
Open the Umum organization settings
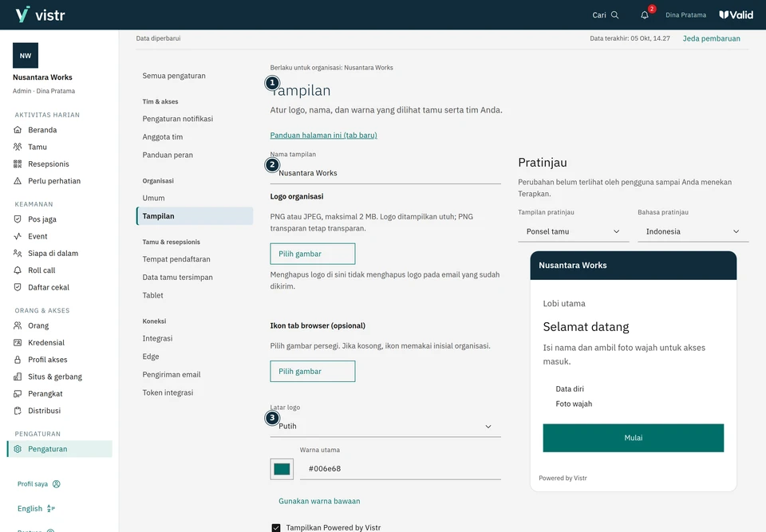153,198
